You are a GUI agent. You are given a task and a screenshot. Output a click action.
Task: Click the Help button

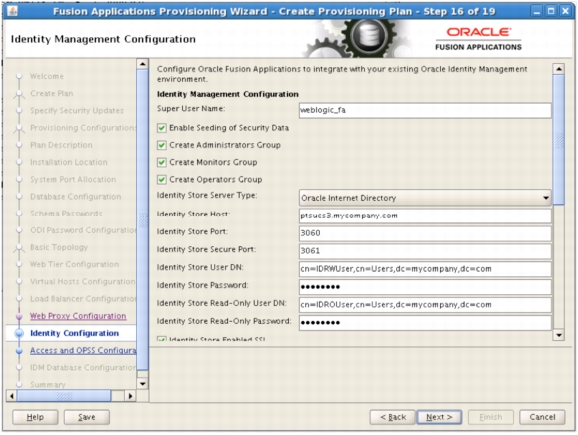coord(35,417)
